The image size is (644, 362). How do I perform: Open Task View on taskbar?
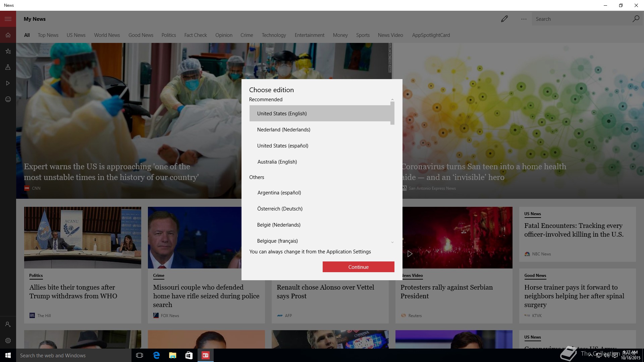point(140,355)
